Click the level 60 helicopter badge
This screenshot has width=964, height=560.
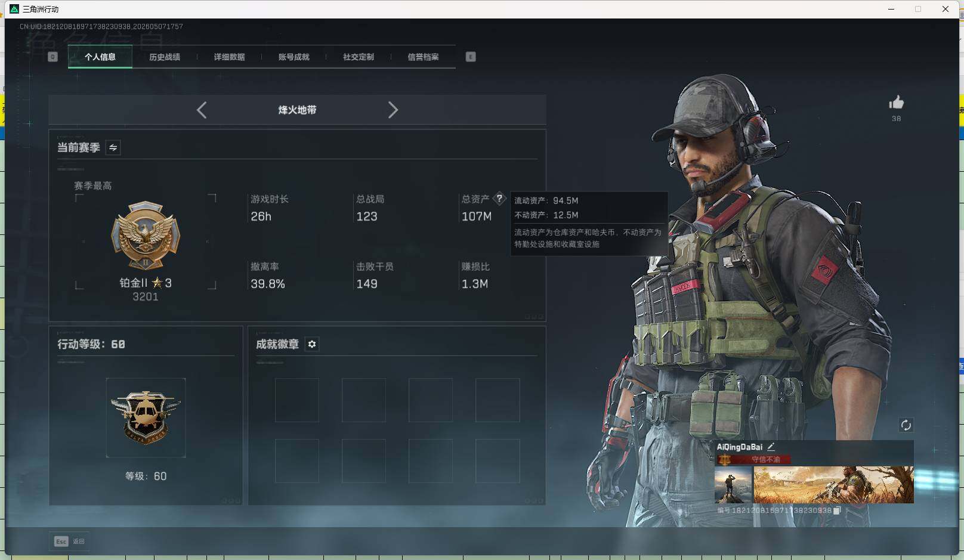[146, 417]
